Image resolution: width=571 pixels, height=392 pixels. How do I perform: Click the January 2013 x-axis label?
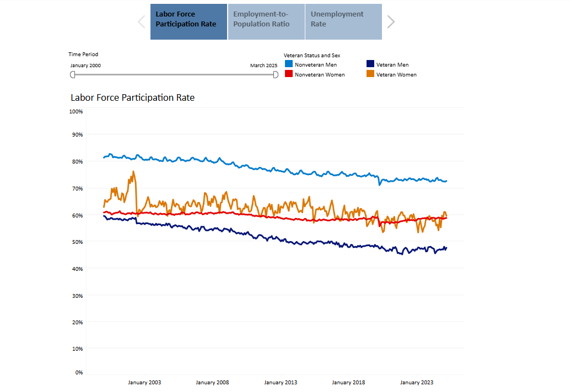(x=281, y=383)
